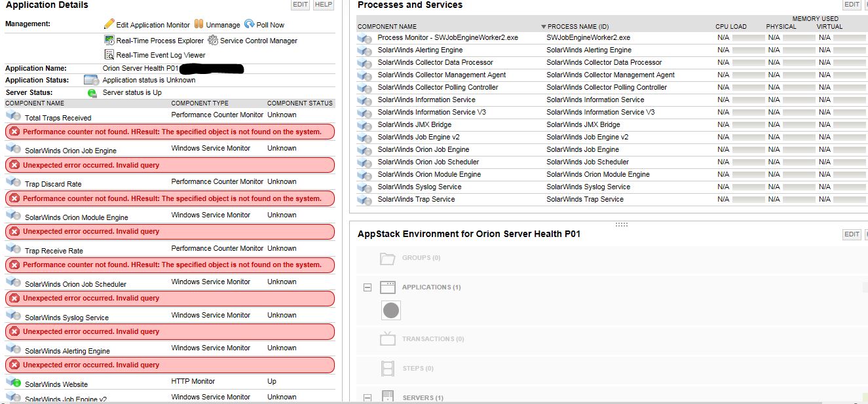
Task: Click icon beside SolarWinds JMX Bridge row
Action: coord(364,125)
